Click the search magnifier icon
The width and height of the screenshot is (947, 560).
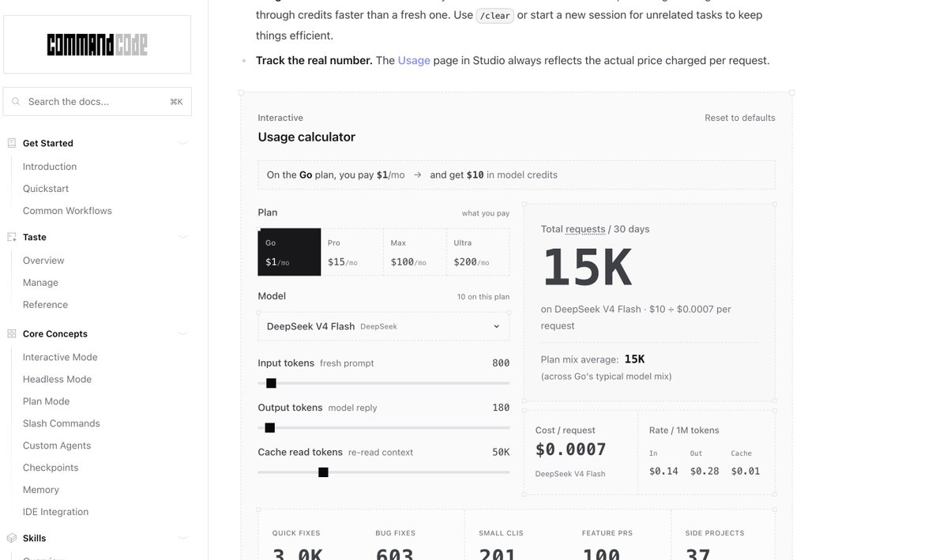16,101
